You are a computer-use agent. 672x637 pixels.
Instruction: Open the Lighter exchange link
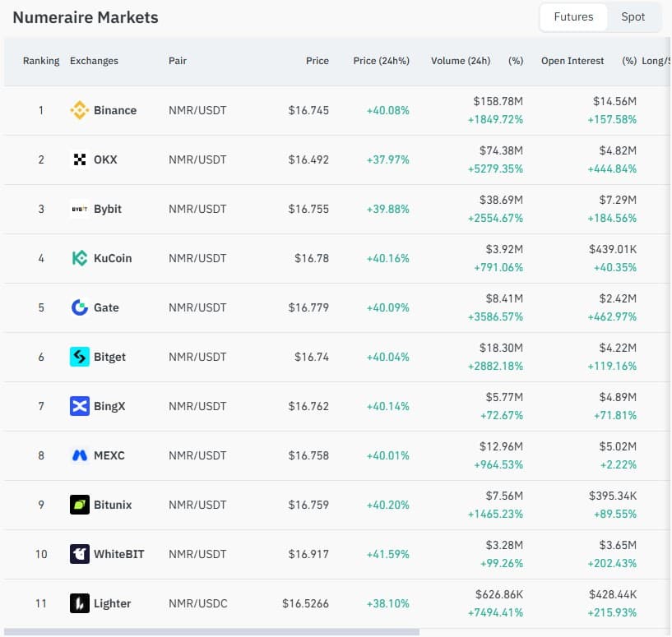pos(113,603)
